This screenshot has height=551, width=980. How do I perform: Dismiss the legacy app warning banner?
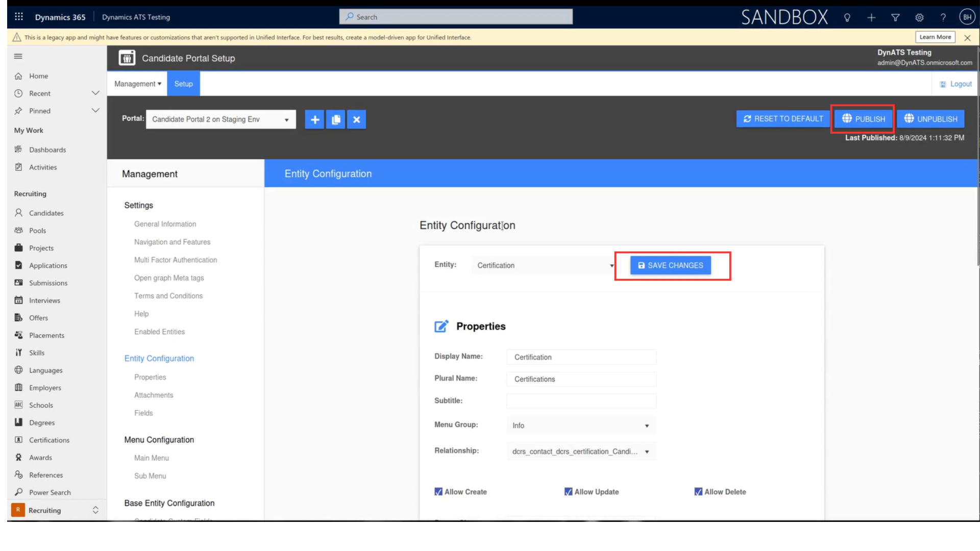point(967,38)
